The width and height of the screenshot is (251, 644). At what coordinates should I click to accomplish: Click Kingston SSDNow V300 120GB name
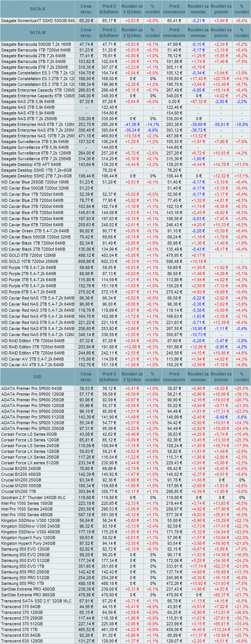pos(31,520)
